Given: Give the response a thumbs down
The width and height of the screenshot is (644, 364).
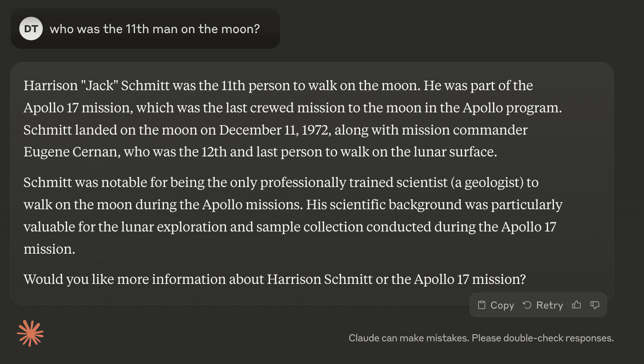Looking at the screenshot, I should (x=595, y=305).
